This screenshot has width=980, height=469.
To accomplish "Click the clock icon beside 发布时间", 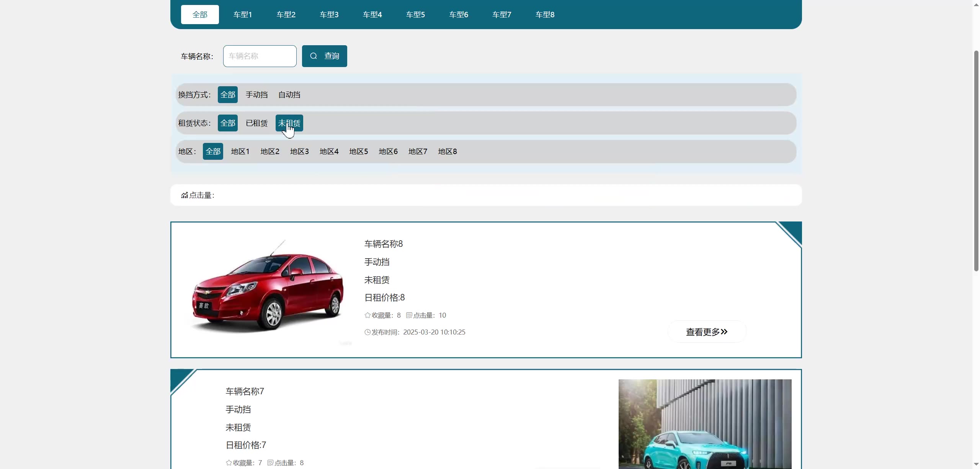I will coord(367,332).
